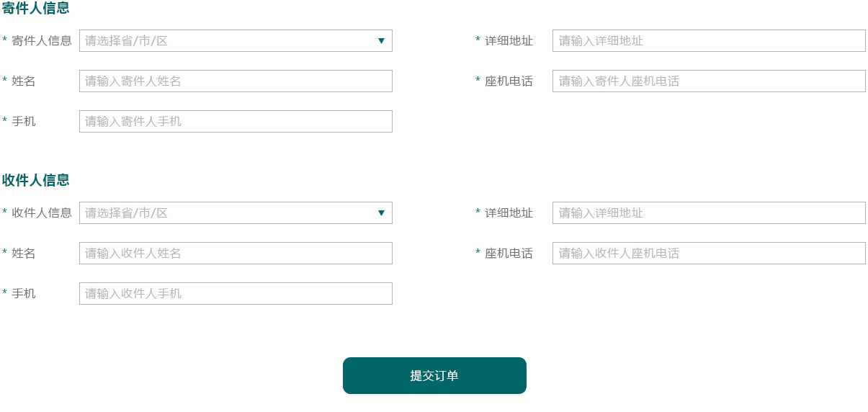
Task: Focus the 请输入寄件人座机电话 input field
Action: [709, 81]
